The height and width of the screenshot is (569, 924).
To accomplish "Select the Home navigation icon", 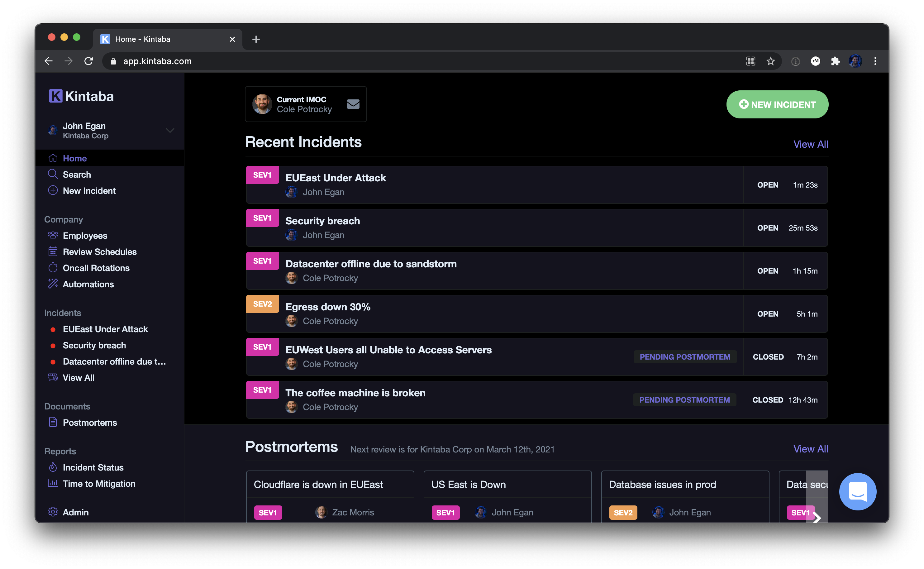I will tap(53, 158).
